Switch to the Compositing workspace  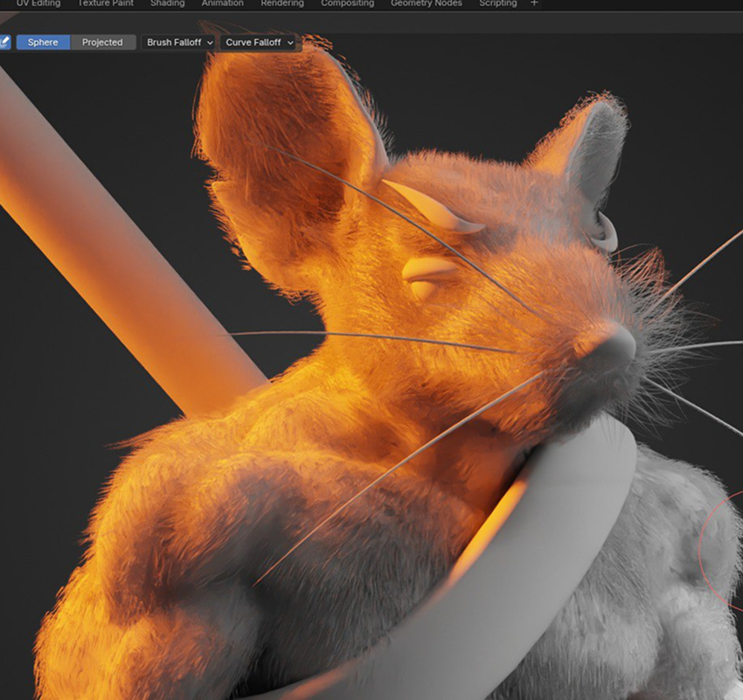(347, 3)
